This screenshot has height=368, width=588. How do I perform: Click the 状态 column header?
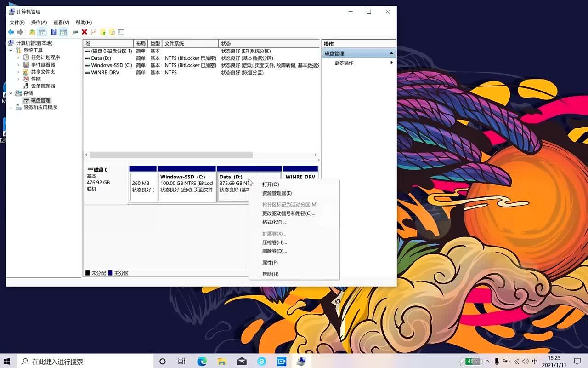point(269,43)
